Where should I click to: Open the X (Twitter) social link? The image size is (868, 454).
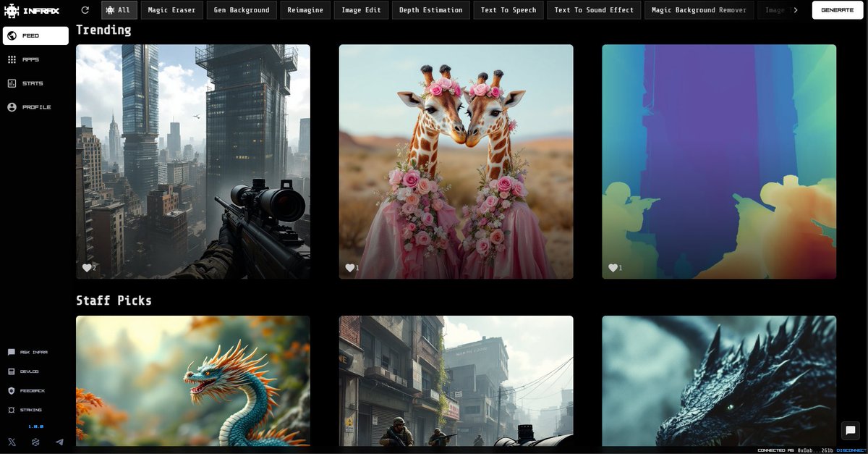[x=12, y=442]
